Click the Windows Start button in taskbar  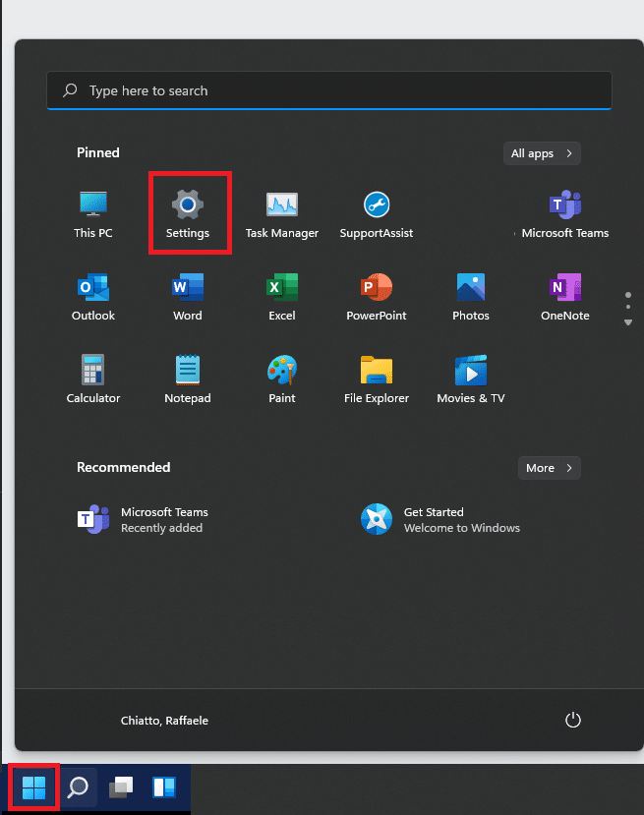pyautogui.click(x=34, y=788)
